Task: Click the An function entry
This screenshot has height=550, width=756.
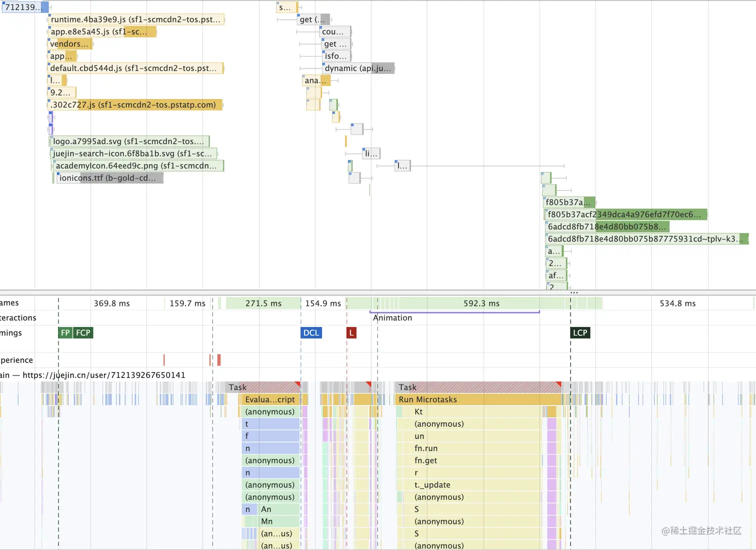Action: pos(279,509)
